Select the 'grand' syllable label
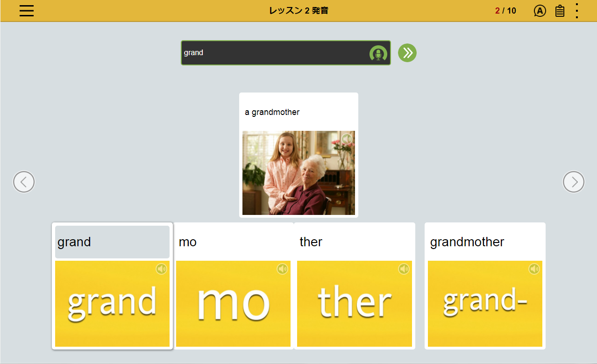Screen dimensions: 597x364 pos(112,242)
